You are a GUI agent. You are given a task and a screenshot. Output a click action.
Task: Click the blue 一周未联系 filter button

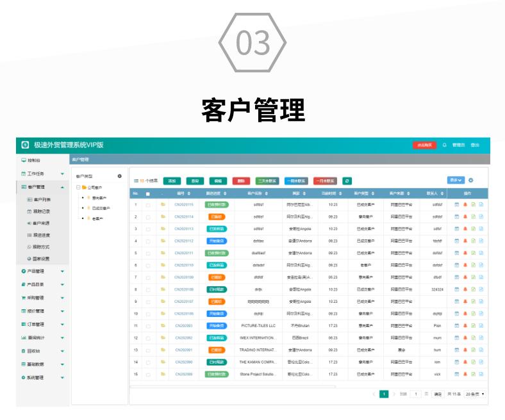pyautogui.click(x=296, y=181)
